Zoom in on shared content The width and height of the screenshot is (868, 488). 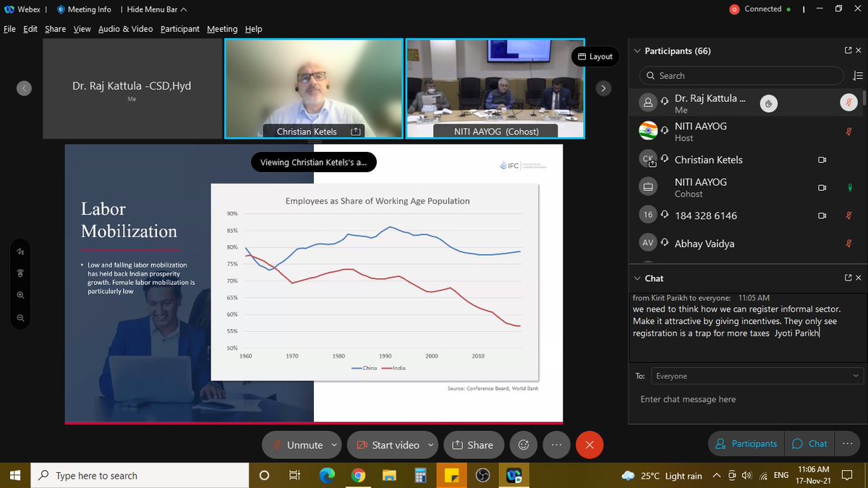[x=20, y=295]
